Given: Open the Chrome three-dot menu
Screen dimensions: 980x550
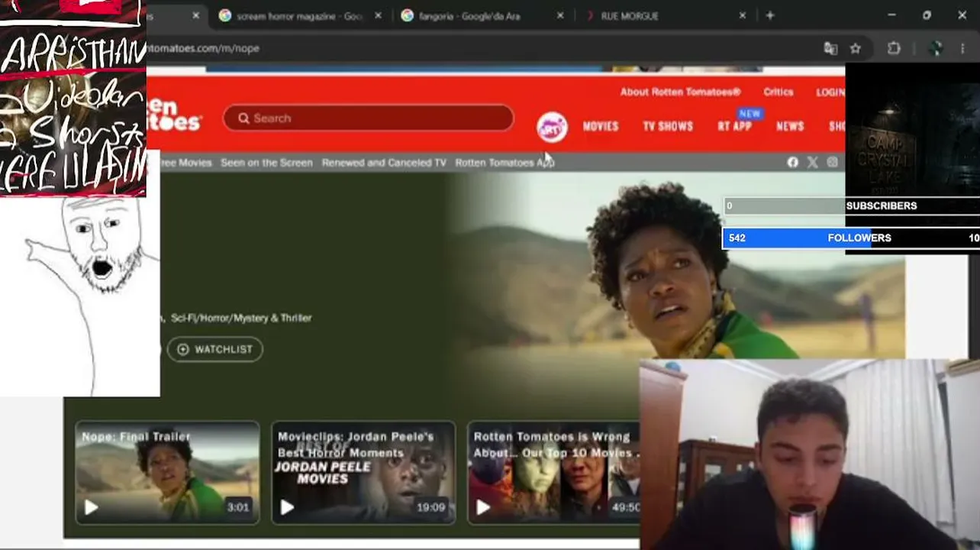Looking at the screenshot, I should 962,48.
